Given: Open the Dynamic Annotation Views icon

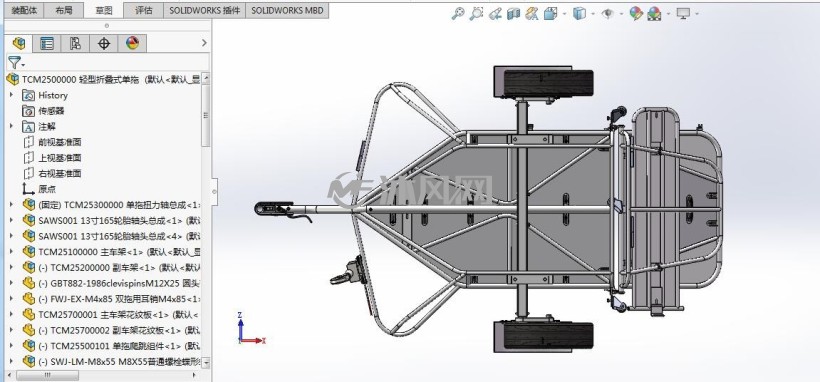Looking at the screenshot, I should click(531, 14).
